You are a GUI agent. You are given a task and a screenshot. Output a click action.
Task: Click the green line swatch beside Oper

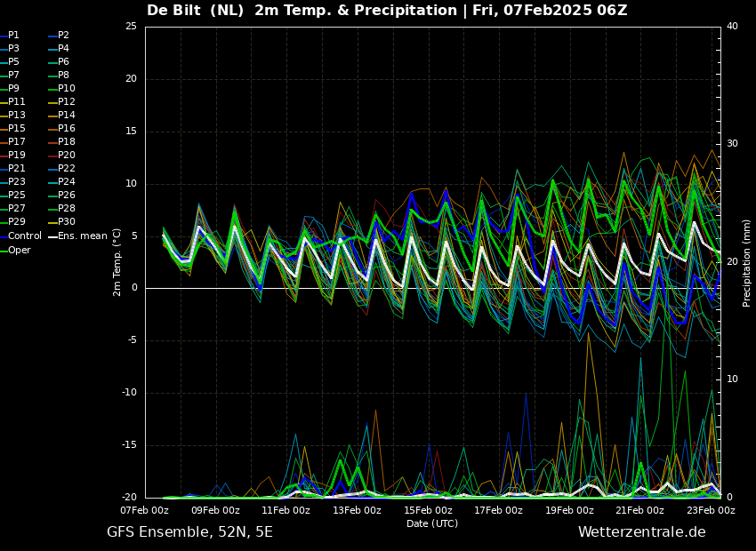click(4, 250)
